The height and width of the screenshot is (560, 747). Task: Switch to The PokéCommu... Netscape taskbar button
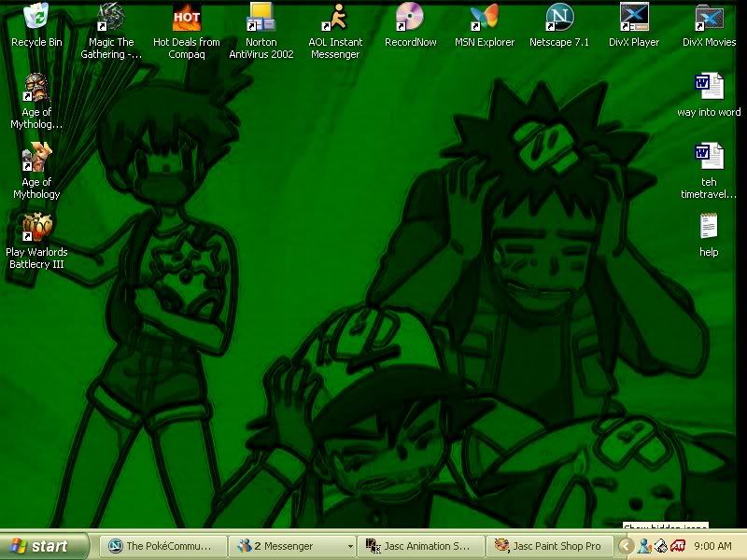(162, 546)
